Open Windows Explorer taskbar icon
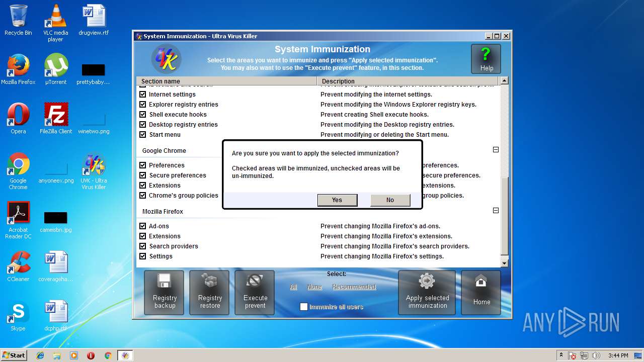 point(57,355)
